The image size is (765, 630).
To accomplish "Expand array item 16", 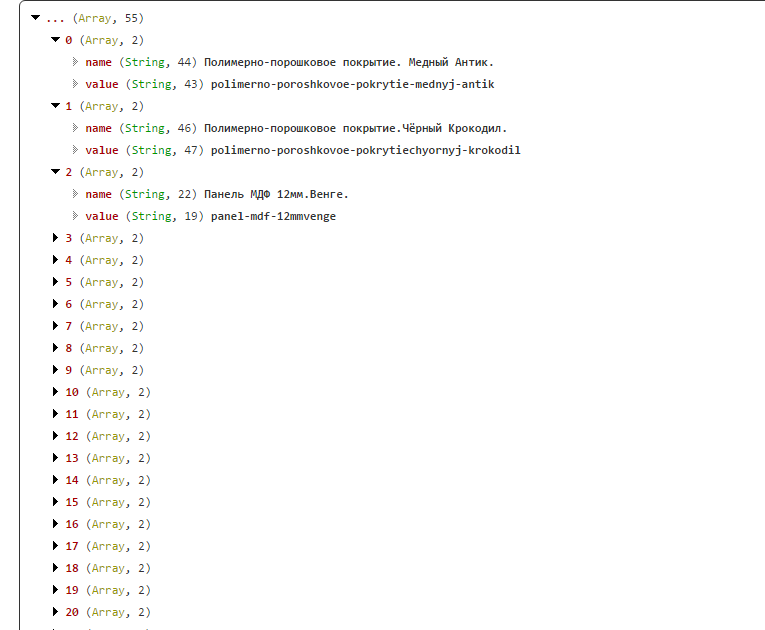I will tap(56, 523).
